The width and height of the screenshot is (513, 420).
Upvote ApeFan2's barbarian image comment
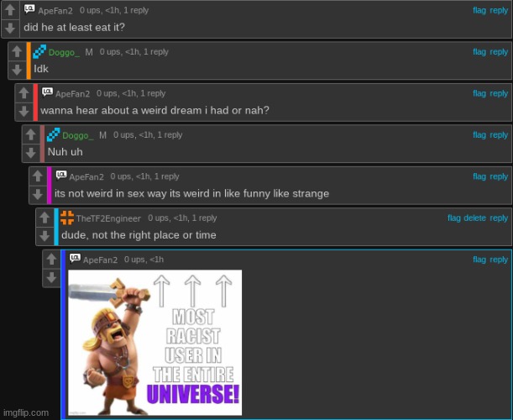coord(51,260)
